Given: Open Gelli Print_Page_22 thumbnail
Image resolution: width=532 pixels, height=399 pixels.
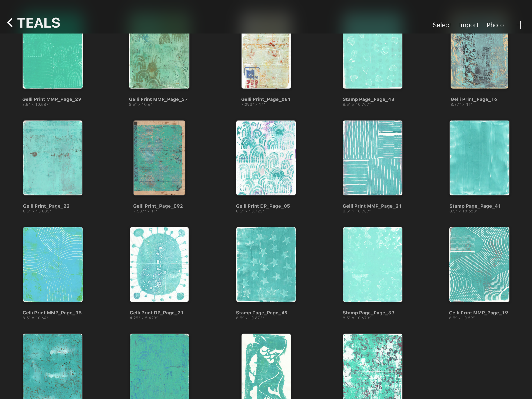Looking at the screenshot, I should [52, 158].
